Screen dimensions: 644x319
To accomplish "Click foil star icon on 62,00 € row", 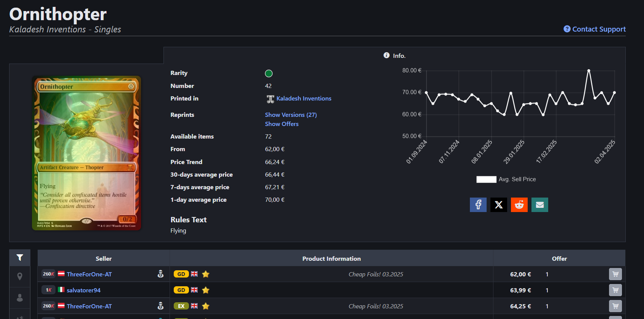I will tap(206, 274).
